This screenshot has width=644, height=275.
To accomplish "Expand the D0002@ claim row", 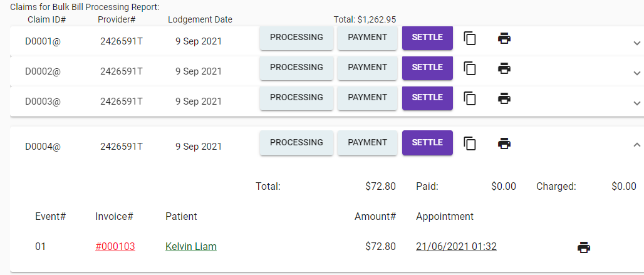I will pyautogui.click(x=636, y=73).
